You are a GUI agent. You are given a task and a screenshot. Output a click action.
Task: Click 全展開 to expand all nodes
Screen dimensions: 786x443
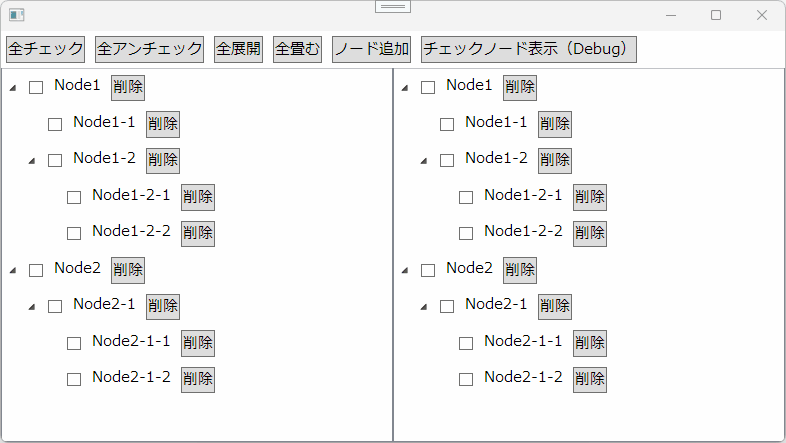pos(238,49)
